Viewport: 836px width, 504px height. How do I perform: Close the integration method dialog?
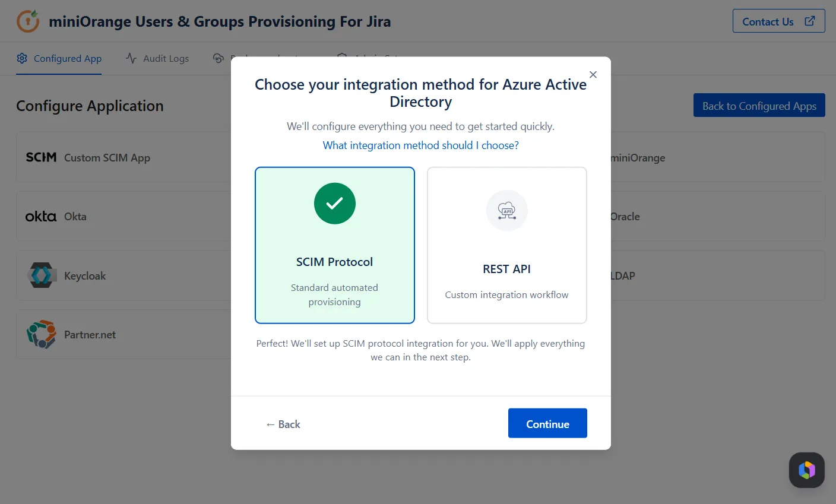coord(593,74)
